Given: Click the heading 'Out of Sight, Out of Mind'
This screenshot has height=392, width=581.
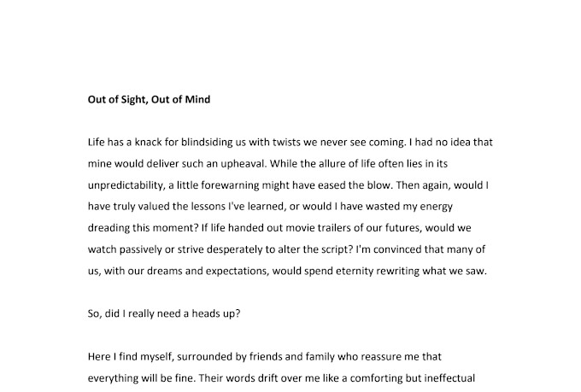Looking at the screenshot, I should pos(149,100).
